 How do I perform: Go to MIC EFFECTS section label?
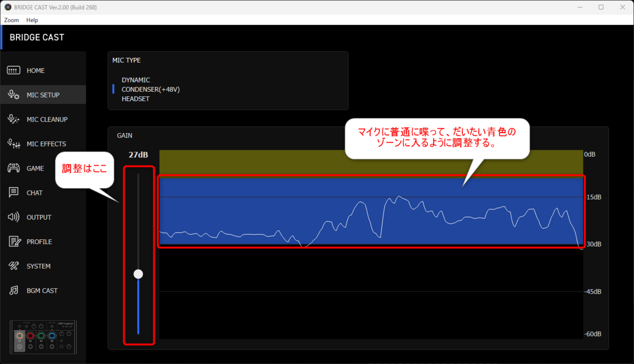click(46, 144)
